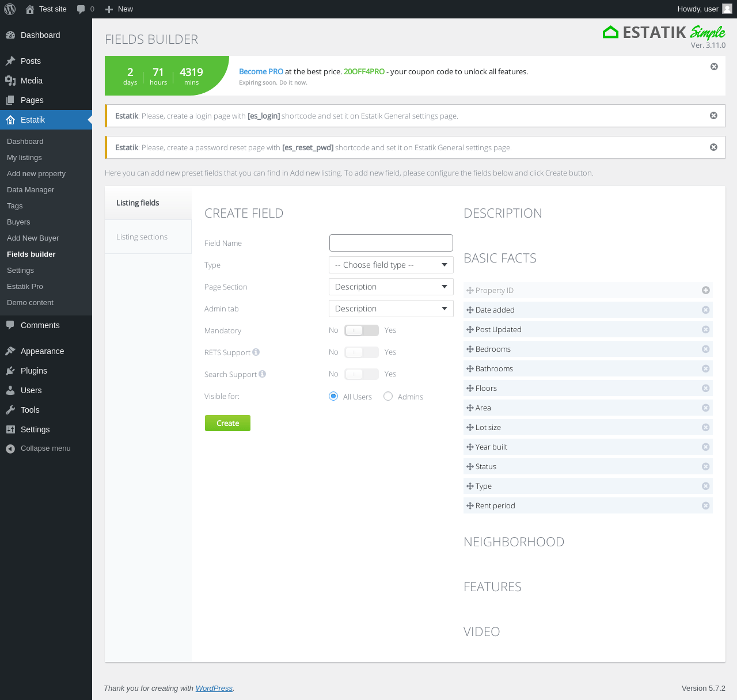737x700 pixels.
Task: Open the Media library menu
Action: point(46,81)
